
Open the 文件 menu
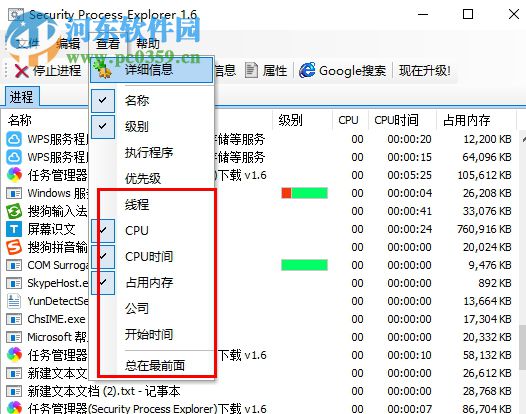[28, 44]
